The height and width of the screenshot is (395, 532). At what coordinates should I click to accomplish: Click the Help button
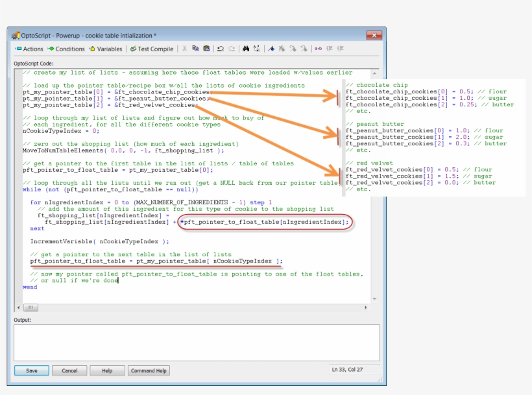point(106,370)
